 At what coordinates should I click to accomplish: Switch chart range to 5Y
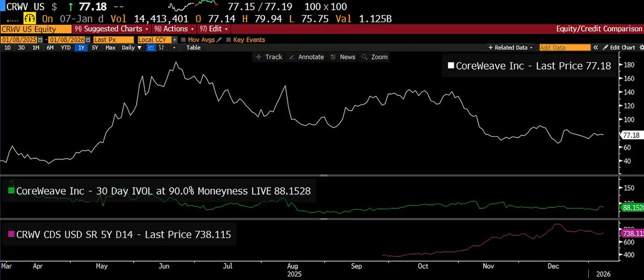[x=94, y=48]
